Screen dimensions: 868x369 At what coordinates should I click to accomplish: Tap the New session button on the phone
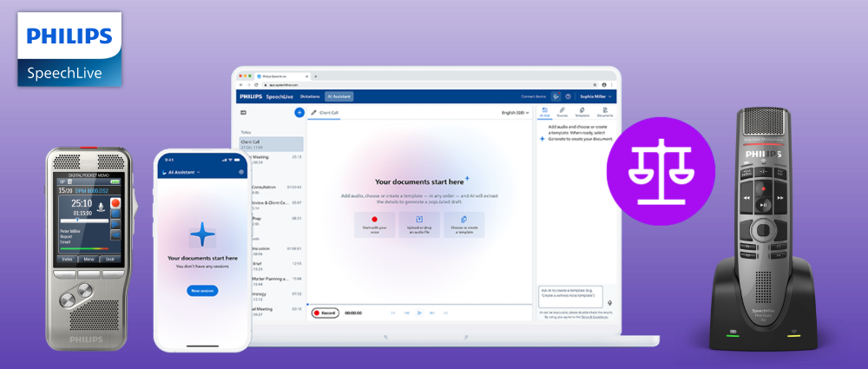[202, 291]
